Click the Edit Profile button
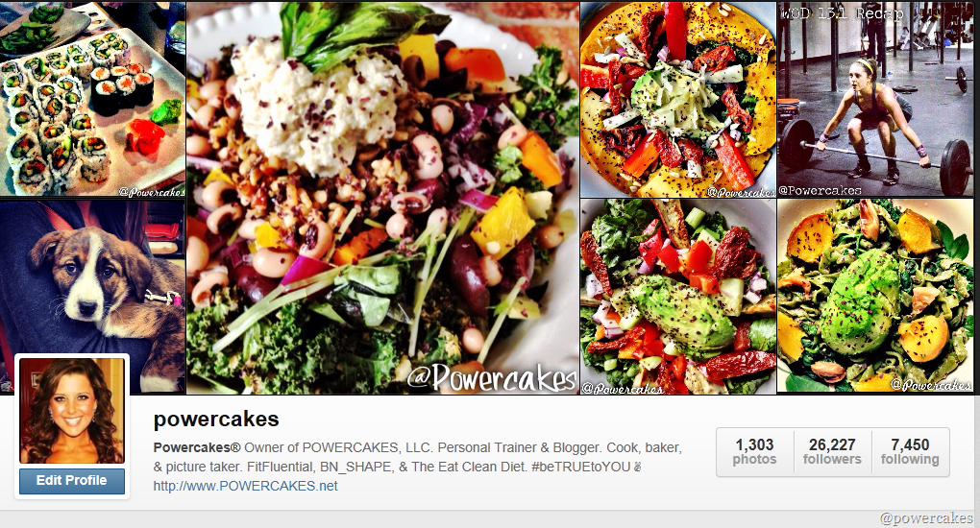The width and height of the screenshot is (980, 528). point(72,481)
